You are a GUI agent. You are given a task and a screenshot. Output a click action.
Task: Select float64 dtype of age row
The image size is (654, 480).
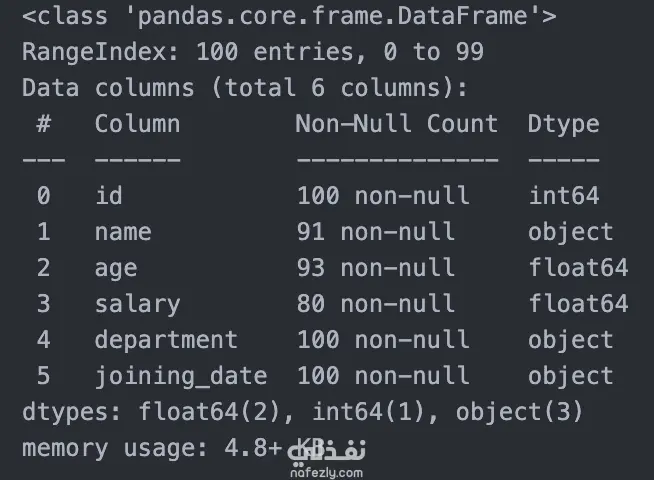click(578, 268)
